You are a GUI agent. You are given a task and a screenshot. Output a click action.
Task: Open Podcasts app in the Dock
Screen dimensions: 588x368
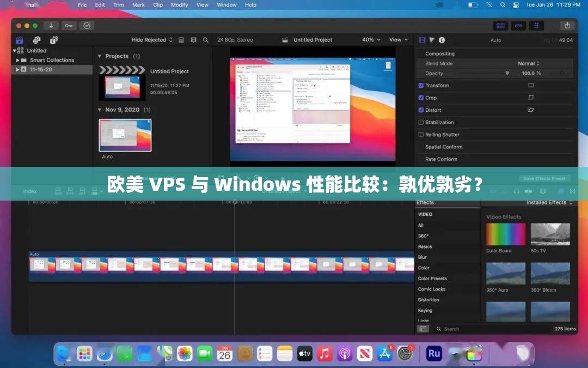pos(345,354)
